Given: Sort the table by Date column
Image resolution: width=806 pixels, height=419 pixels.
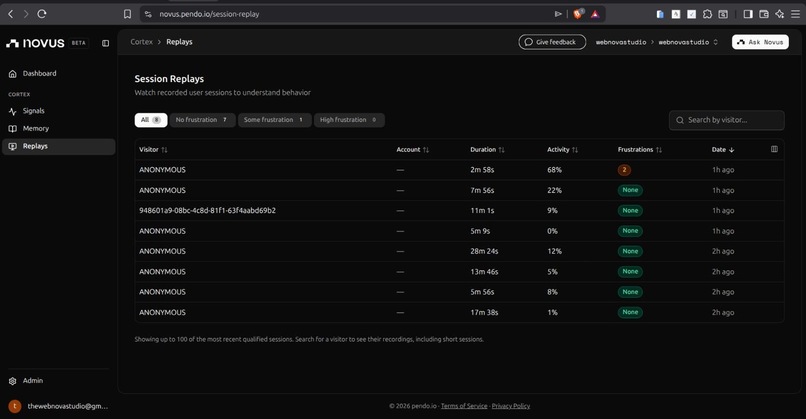Looking at the screenshot, I should [723, 150].
